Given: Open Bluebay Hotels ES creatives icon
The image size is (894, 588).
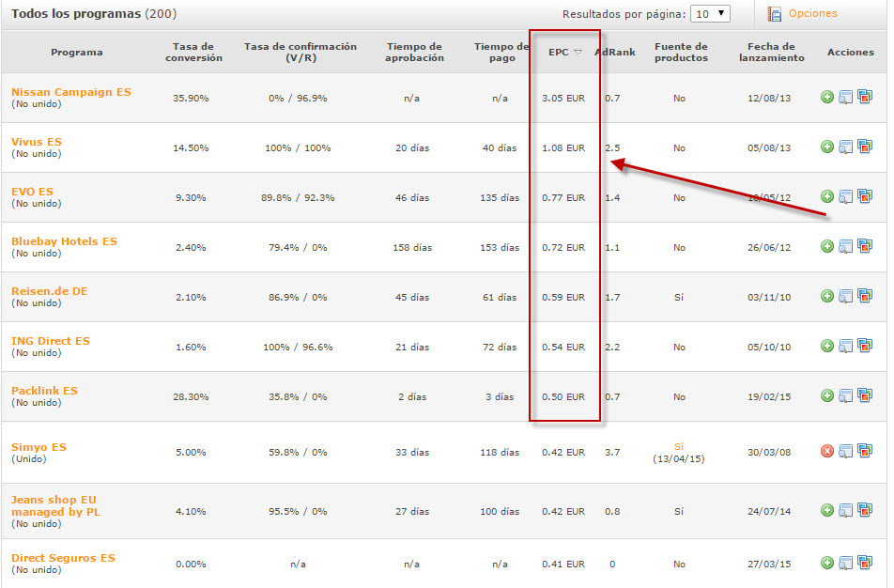Looking at the screenshot, I should click(865, 246).
